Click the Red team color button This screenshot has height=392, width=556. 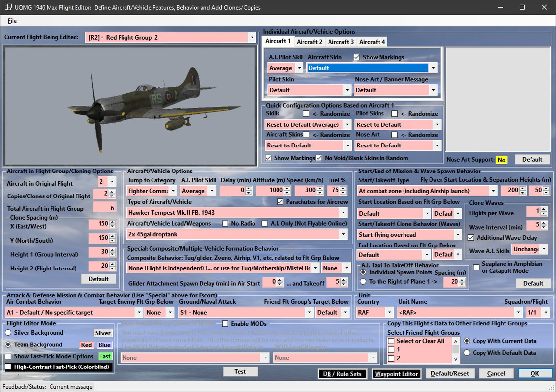[x=86, y=345]
